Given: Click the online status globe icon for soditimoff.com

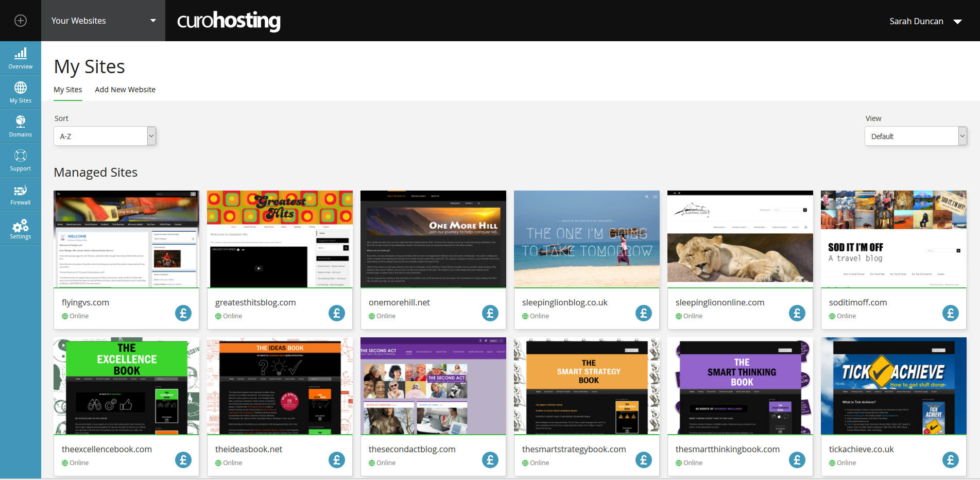Looking at the screenshot, I should pyautogui.click(x=832, y=316).
